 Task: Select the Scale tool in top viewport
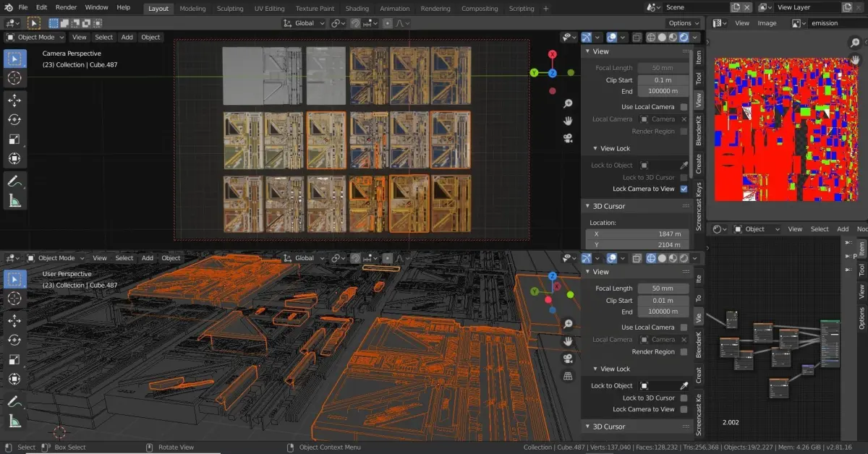tap(14, 139)
